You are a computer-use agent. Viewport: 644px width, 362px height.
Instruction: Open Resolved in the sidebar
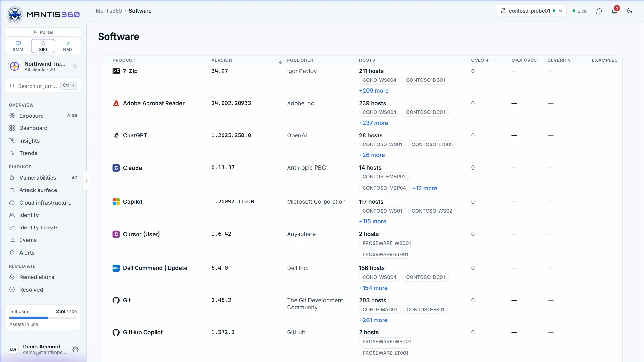[x=43, y=290]
